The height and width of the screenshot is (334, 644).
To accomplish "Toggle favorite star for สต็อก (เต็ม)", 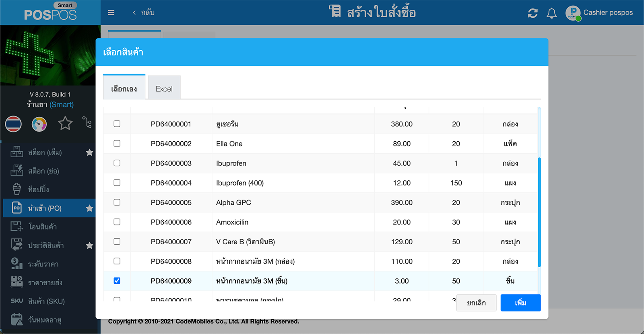I will click(x=89, y=153).
